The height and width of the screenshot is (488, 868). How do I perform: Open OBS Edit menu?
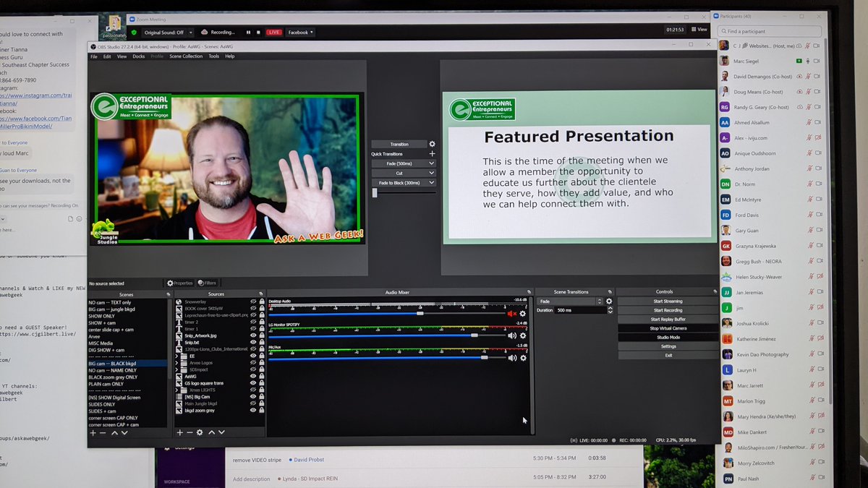click(107, 56)
